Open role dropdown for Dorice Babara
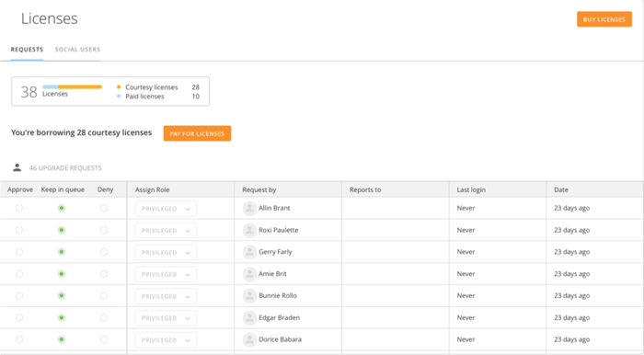 click(166, 339)
